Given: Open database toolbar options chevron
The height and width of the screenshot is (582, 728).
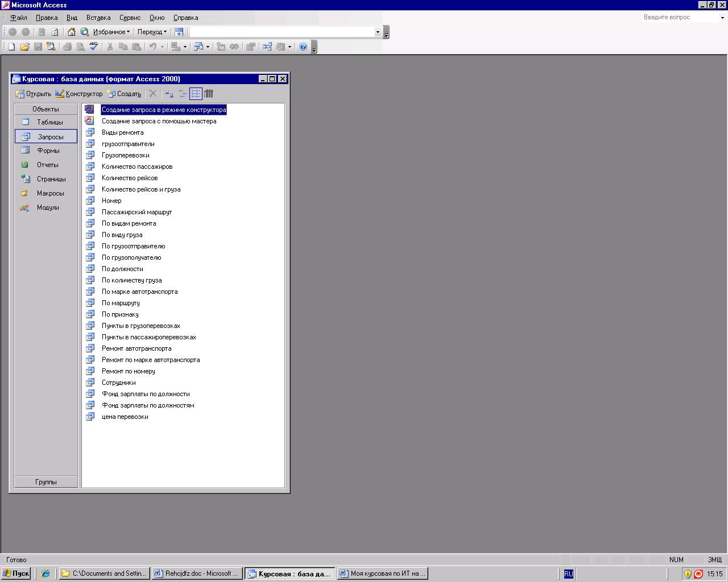Looking at the screenshot, I should coord(314,47).
